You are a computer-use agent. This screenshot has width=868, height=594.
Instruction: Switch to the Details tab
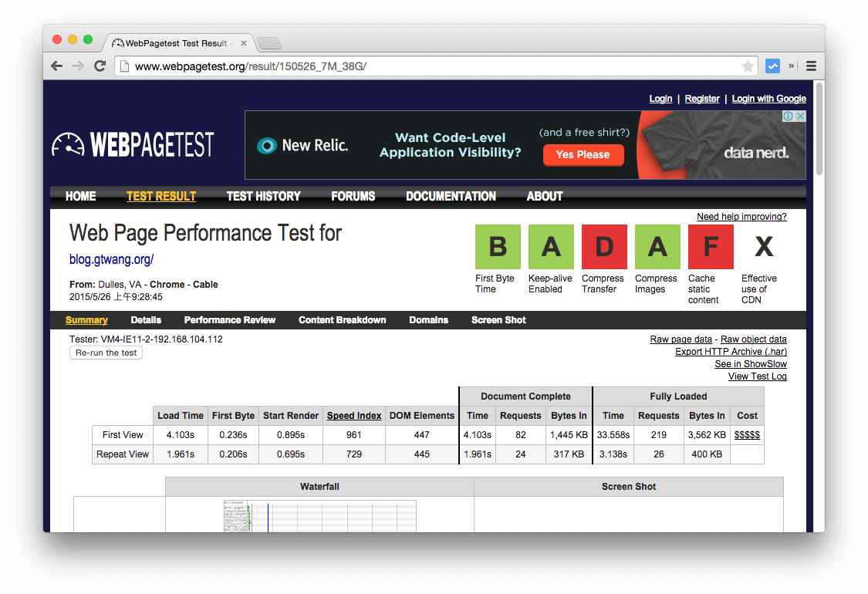tap(146, 319)
